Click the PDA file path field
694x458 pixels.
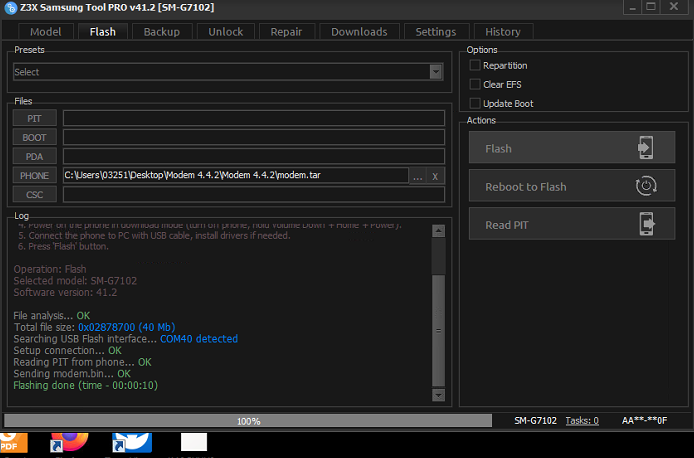[x=254, y=156]
